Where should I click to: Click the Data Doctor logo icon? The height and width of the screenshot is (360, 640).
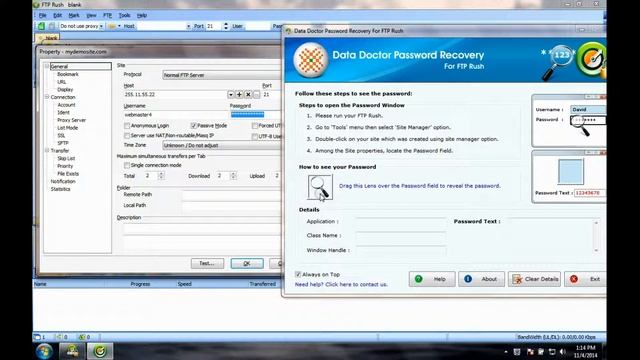click(311, 60)
